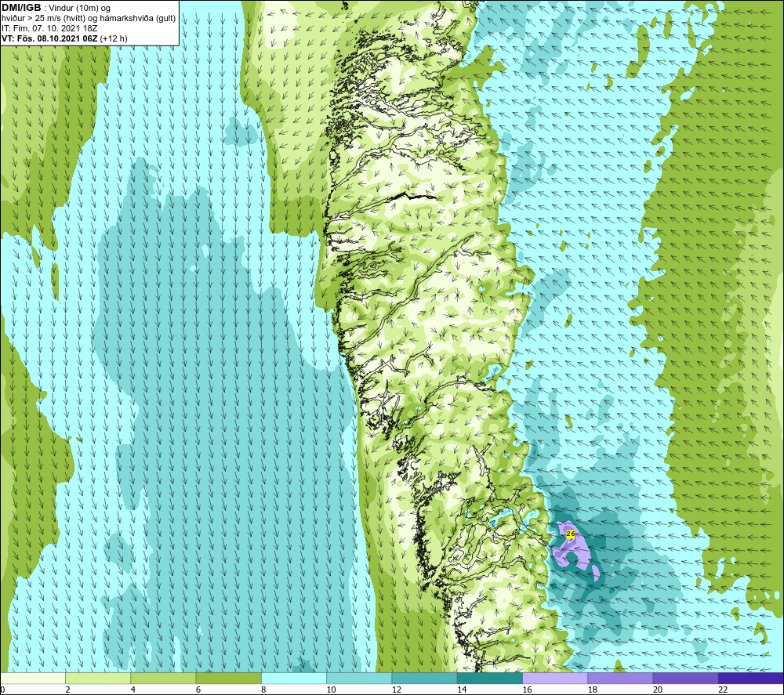Viewport: 784px width, 695px height.
Task: Select the lilac 16–18 m/s legend swatch
Action: [555, 678]
